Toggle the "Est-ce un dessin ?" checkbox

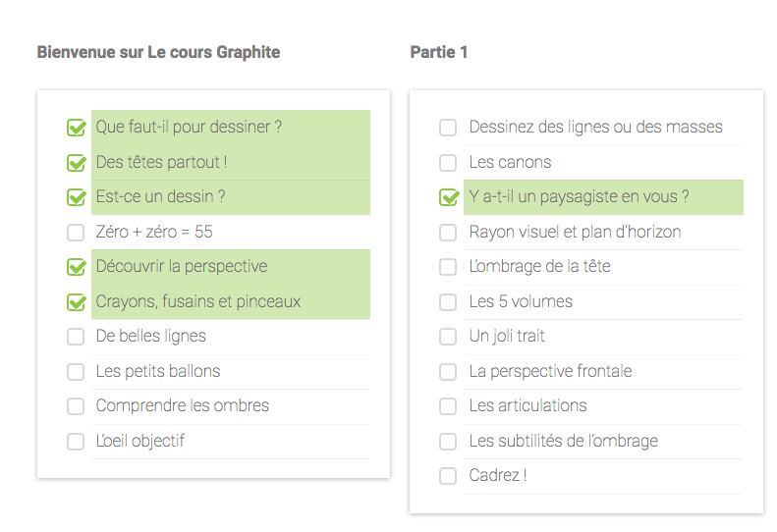(x=76, y=197)
